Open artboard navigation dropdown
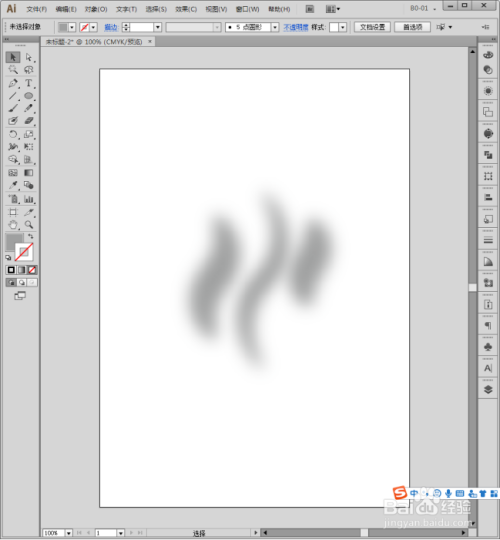The height and width of the screenshot is (540, 500). tap(121, 533)
